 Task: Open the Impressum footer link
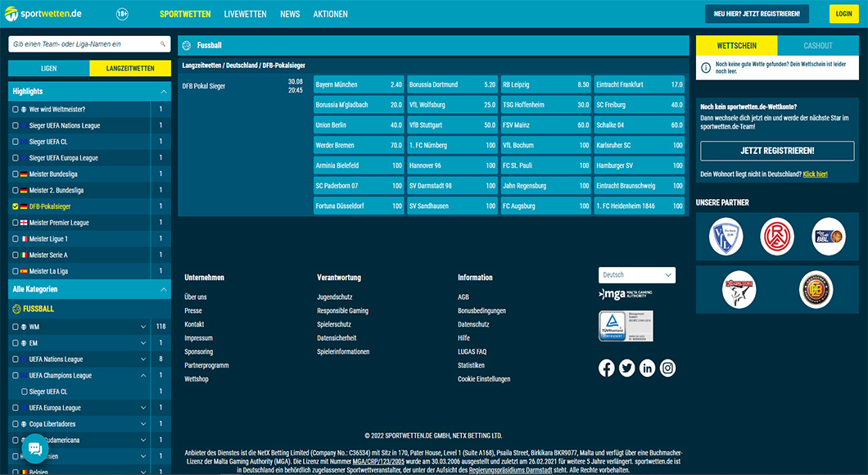[x=198, y=338]
